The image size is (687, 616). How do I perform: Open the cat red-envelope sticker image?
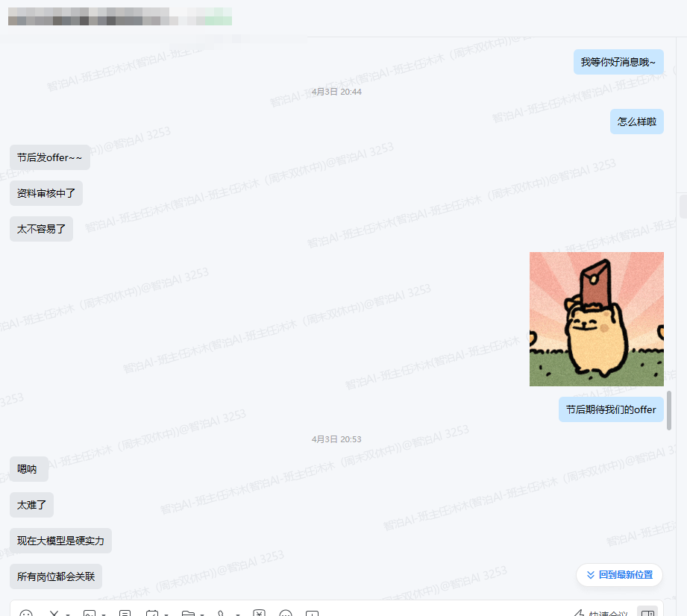click(596, 319)
